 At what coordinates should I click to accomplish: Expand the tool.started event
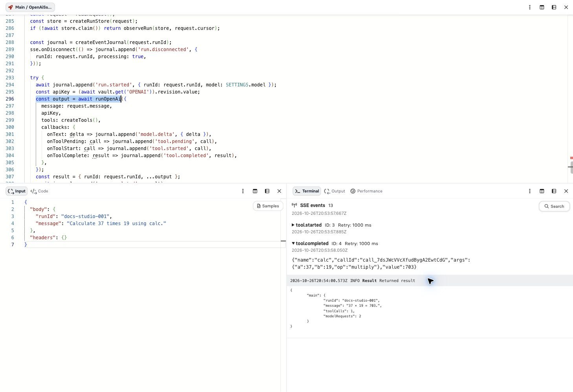click(293, 225)
